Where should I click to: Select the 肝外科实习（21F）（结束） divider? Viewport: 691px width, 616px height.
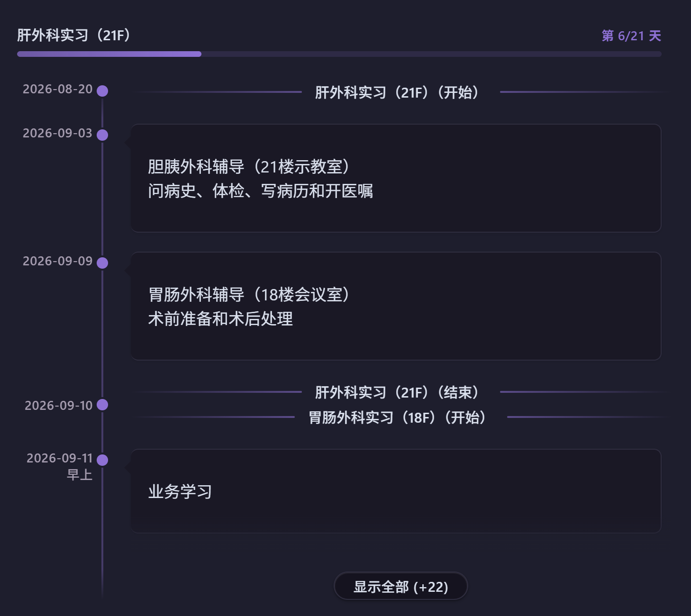(397, 392)
